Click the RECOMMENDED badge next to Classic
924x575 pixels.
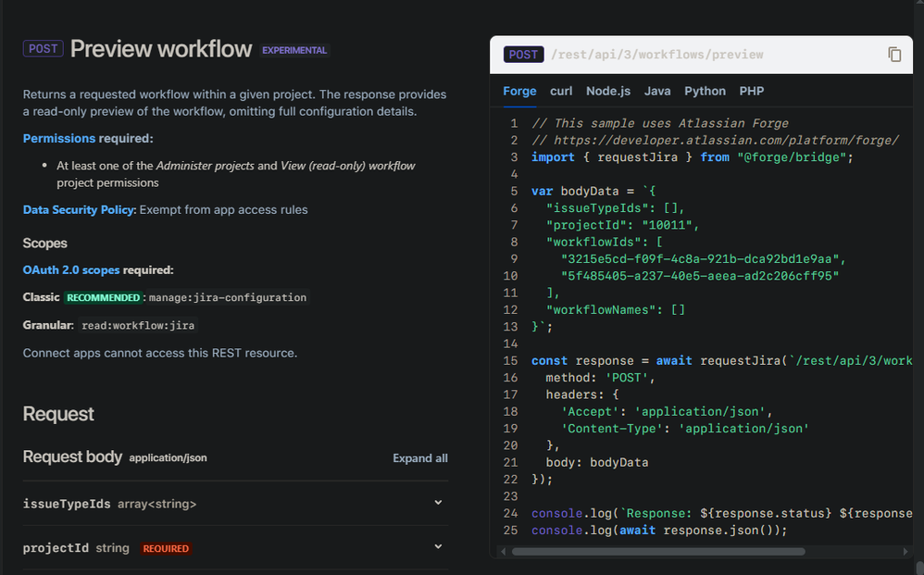coord(104,297)
